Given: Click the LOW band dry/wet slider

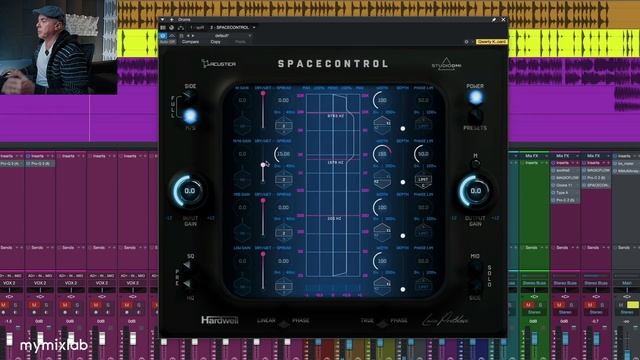Looking at the screenshot, I should coord(263,271).
